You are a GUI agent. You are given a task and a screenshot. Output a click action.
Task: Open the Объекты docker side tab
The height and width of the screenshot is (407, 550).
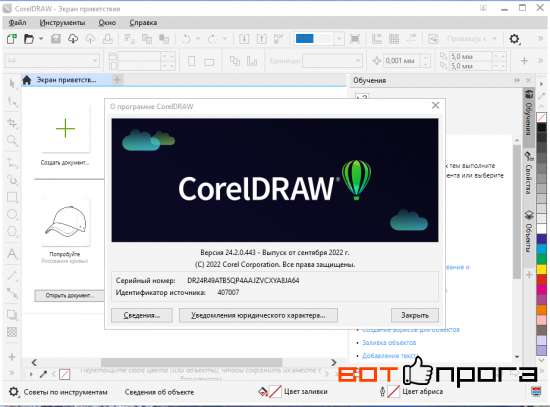click(529, 231)
